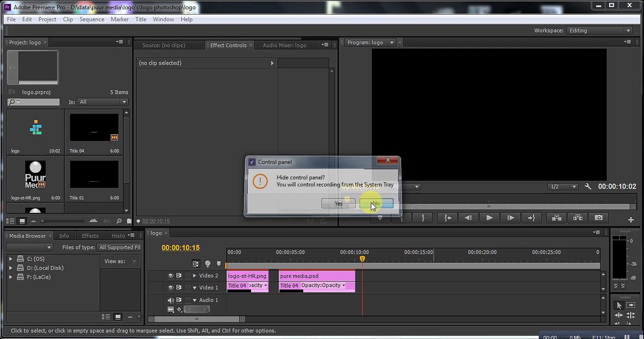The image size is (644, 339).
Task: Mute the Audio 1 track speaker
Action: coord(170,300)
